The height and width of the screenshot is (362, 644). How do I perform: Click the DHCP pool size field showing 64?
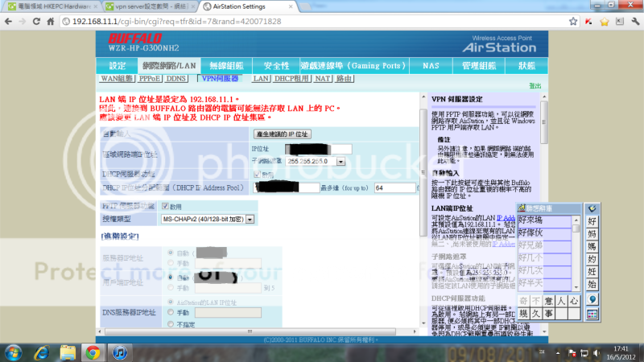tap(394, 188)
